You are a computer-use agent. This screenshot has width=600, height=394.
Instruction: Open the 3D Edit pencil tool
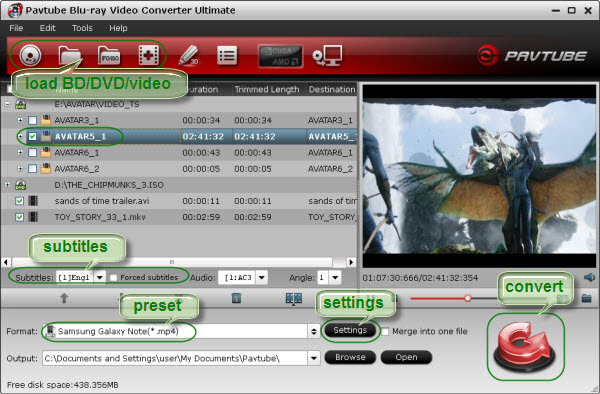coord(189,56)
